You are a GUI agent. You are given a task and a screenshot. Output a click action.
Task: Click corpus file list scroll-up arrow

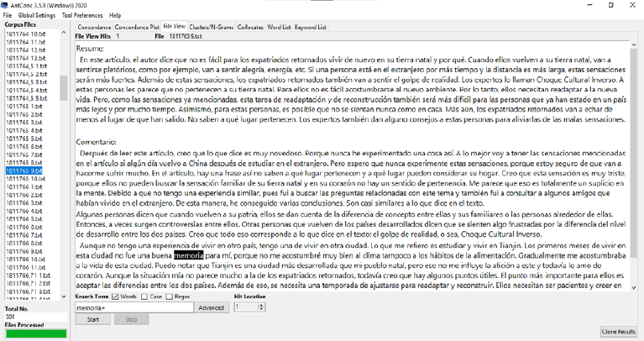coord(64,34)
